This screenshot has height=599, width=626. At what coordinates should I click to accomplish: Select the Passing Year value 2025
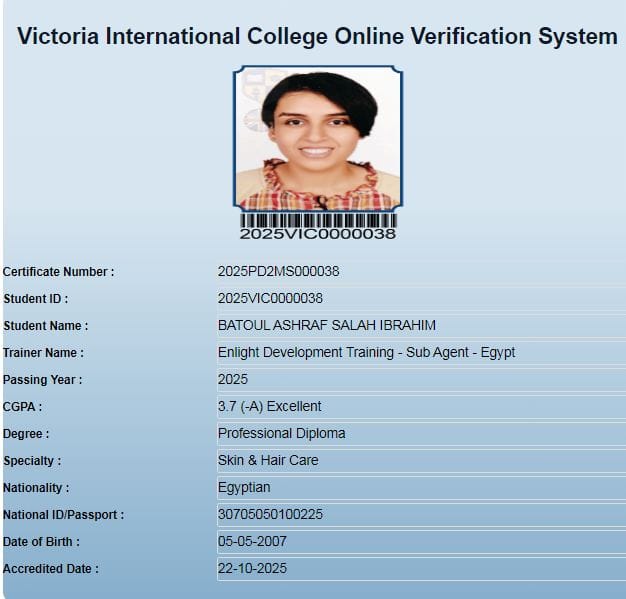pos(233,379)
